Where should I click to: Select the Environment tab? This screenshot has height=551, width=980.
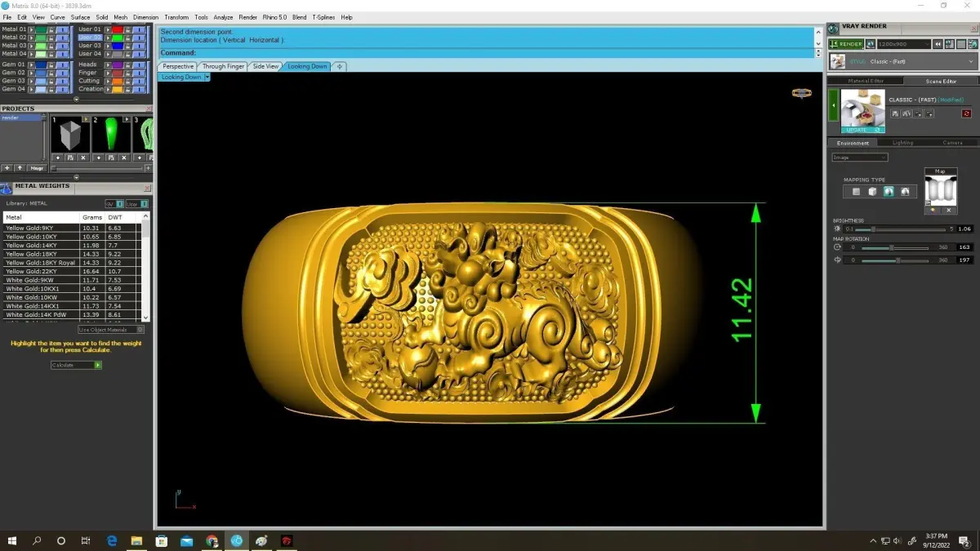[x=853, y=143]
